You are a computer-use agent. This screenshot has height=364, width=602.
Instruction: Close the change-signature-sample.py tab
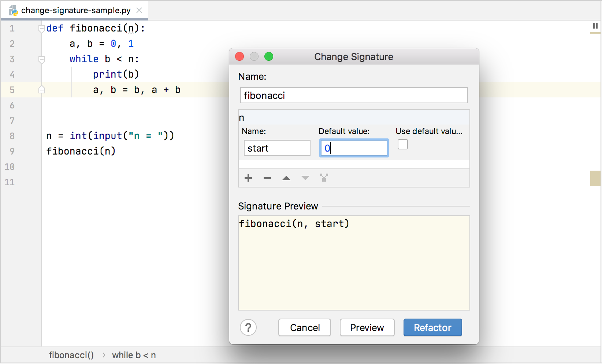(x=139, y=10)
